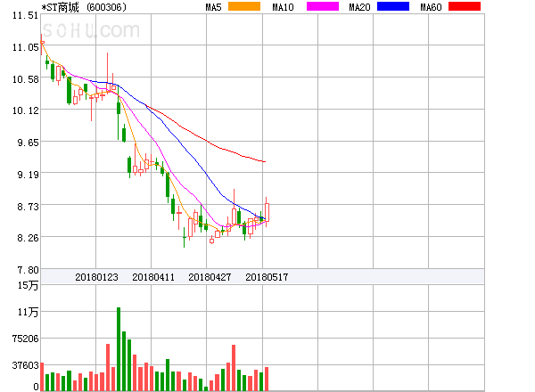Click the MA20 legend label

click(359, 7)
